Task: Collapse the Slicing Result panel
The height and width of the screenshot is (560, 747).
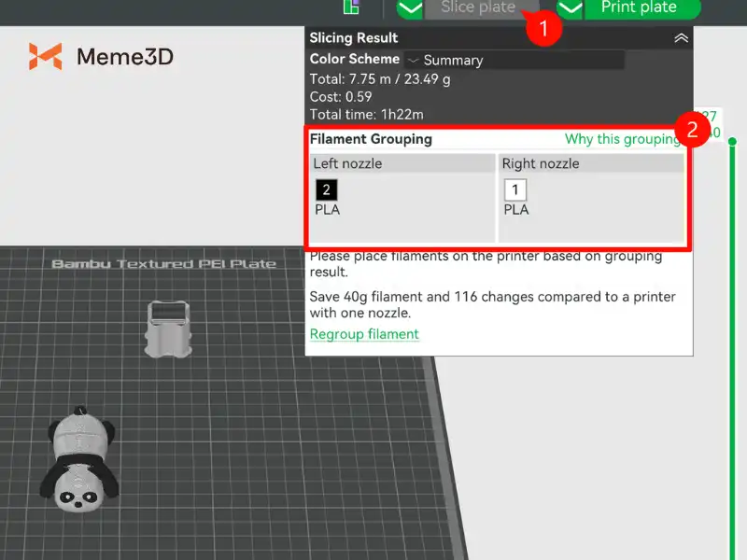Action: [681, 38]
